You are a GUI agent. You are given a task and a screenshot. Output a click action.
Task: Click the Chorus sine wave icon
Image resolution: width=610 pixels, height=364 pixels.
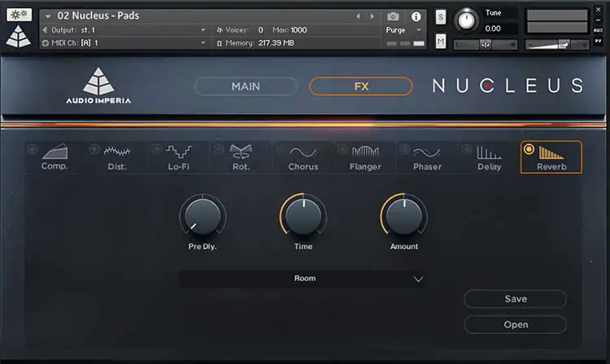[x=303, y=152]
